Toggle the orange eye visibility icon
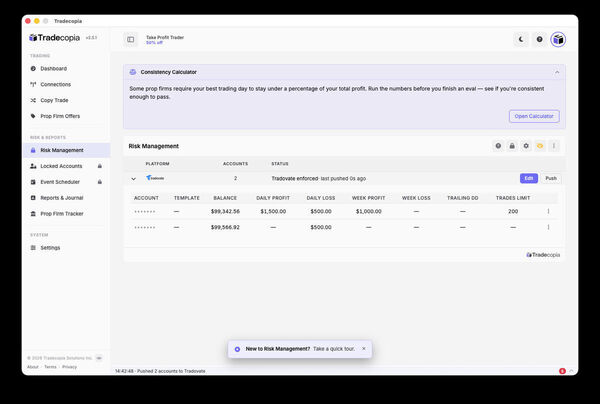Image resolution: width=600 pixels, height=404 pixels. tap(540, 146)
